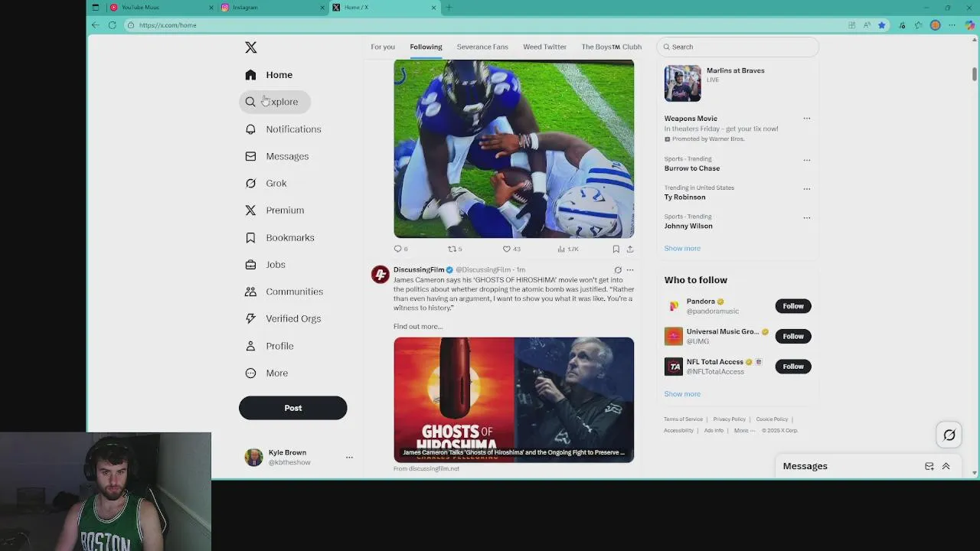Click the DiscussingFilm account name
Image resolution: width=980 pixels, height=551 pixels.
[x=419, y=269]
